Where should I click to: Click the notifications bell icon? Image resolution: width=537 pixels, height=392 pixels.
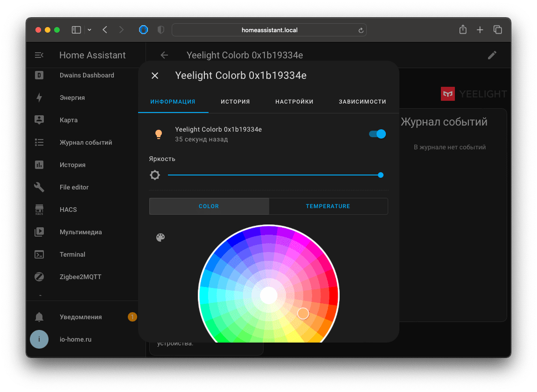tap(39, 317)
